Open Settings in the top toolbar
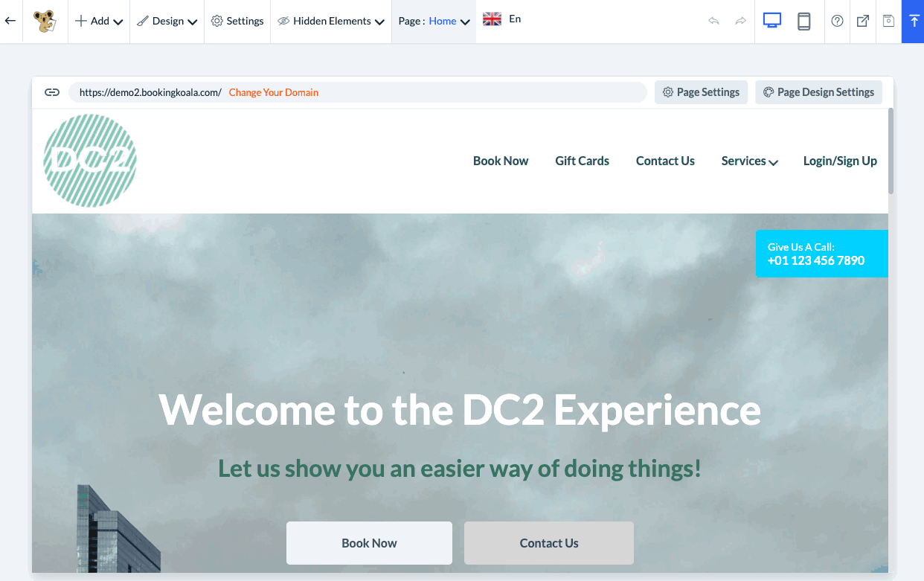The width and height of the screenshot is (924, 581). click(x=237, y=21)
